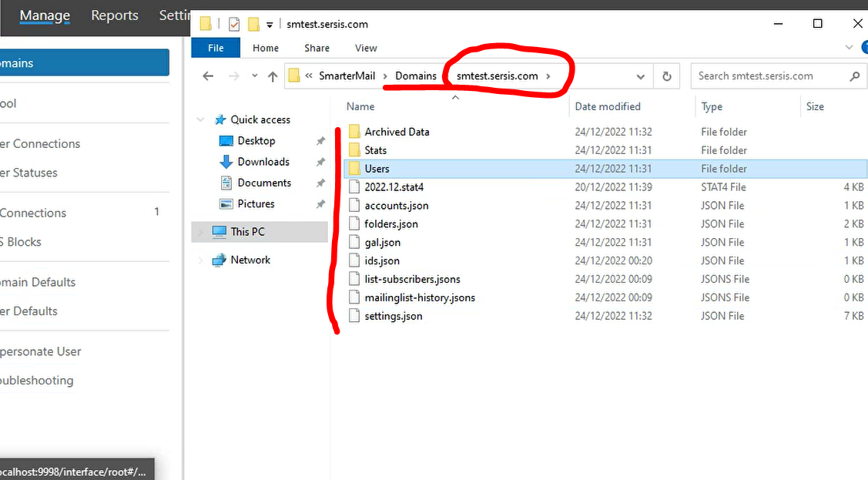Select the Domains item in SmarterMail sidebar

(x=84, y=62)
